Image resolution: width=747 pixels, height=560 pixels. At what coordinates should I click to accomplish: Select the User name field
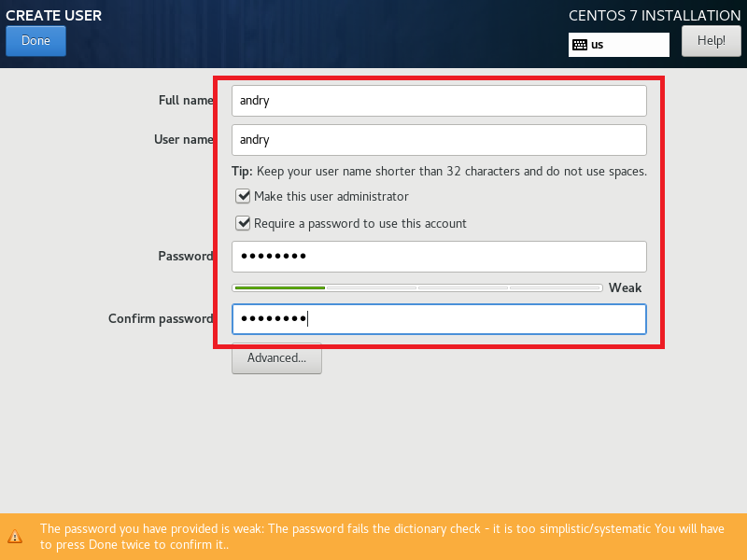[439, 139]
